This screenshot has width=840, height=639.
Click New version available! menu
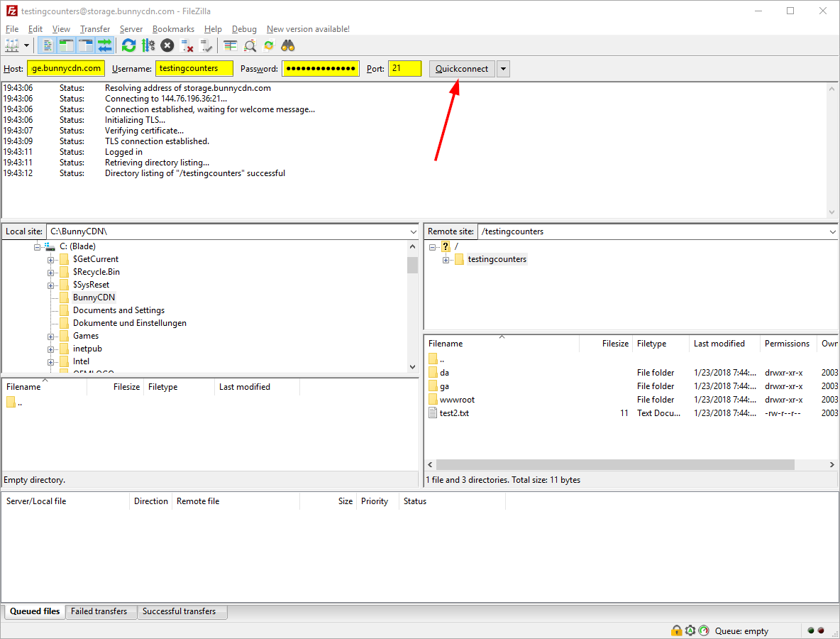coord(308,29)
